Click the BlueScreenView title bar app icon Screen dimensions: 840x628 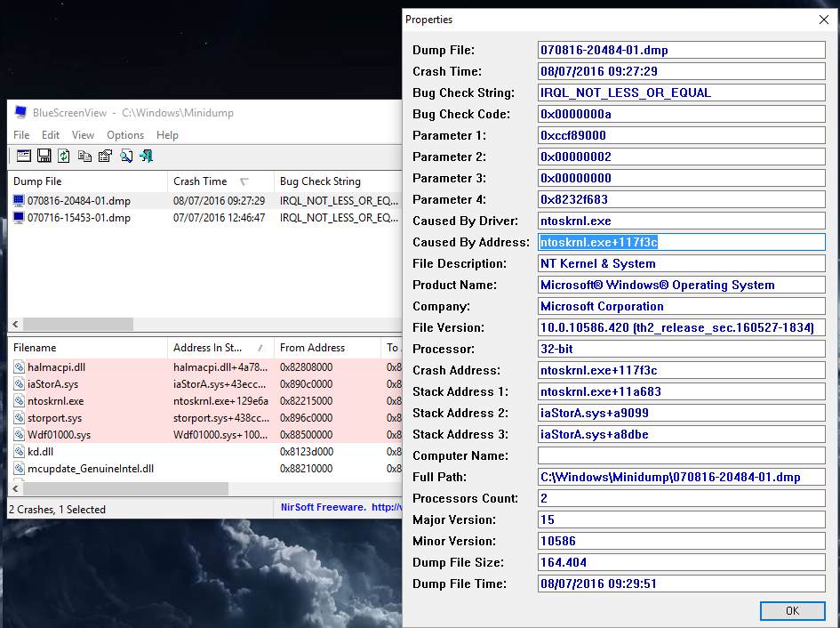pos(20,112)
